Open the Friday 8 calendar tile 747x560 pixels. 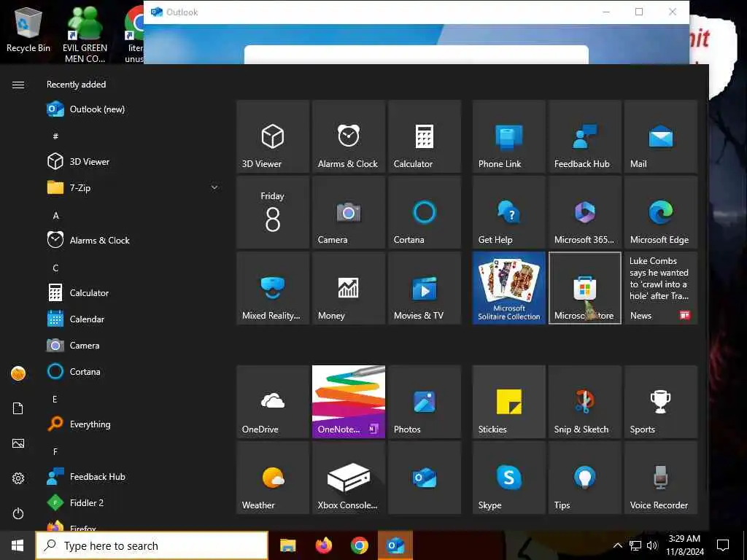point(273,212)
